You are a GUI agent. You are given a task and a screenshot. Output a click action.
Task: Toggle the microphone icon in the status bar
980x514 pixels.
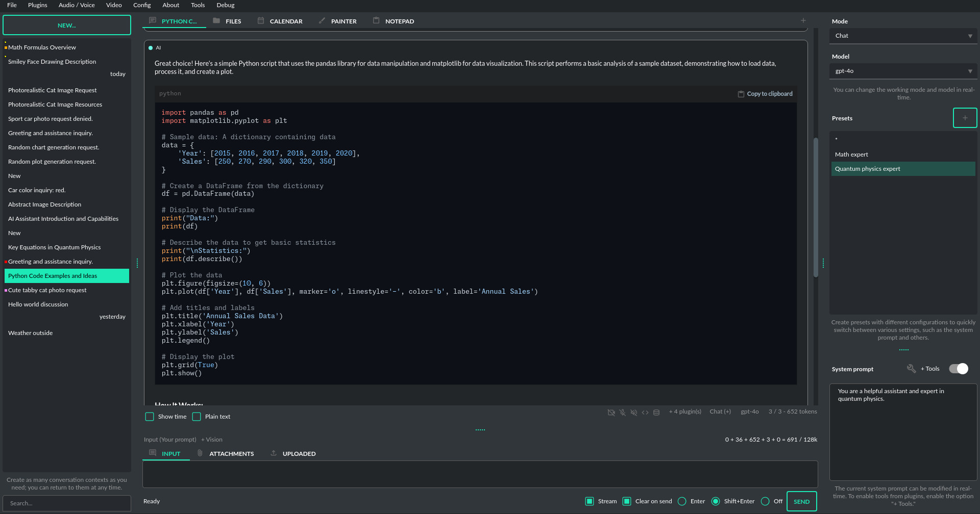(x=622, y=412)
